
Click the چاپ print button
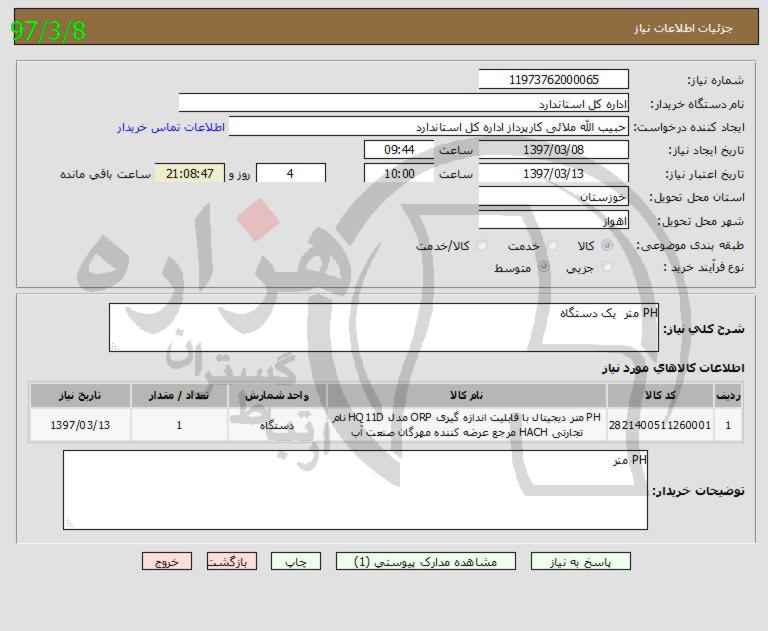[x=296, y=561]
